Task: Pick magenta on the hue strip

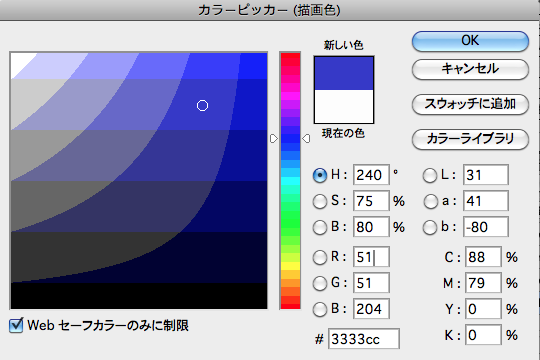Action: pyautogui.click(x=290, y=95)
